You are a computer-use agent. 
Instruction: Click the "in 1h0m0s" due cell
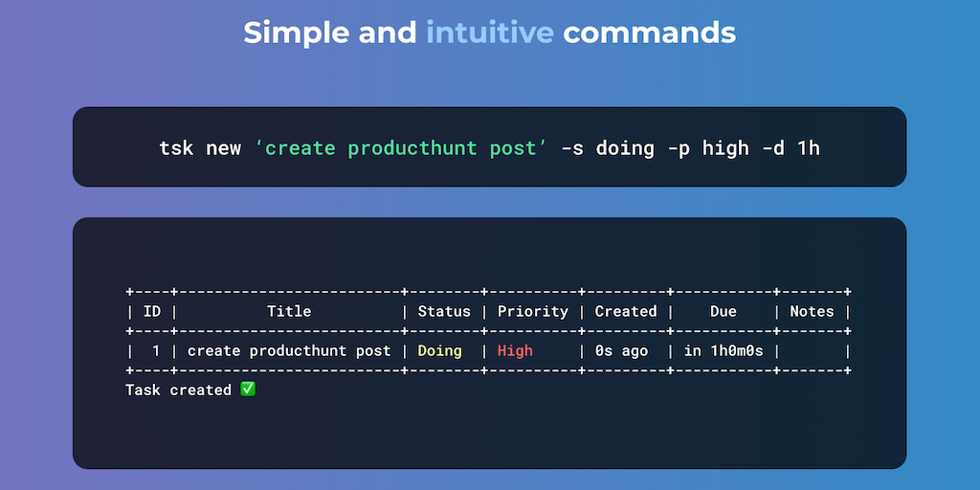(724, 350)
